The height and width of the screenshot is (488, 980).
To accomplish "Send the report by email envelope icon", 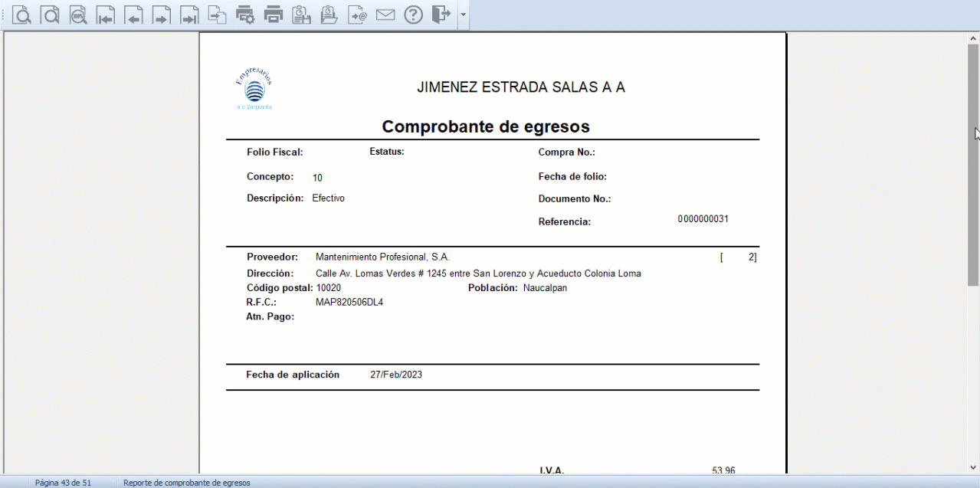I will point(385,15).
